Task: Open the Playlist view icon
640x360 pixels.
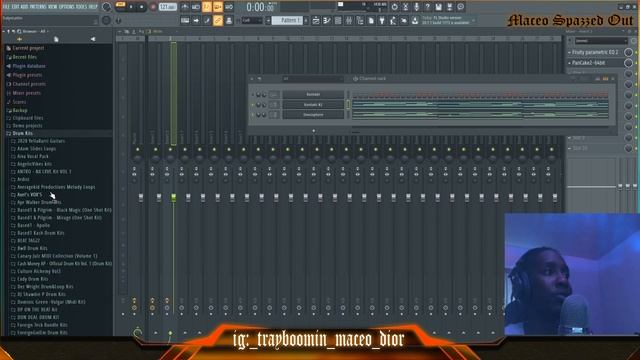Action: 316,20
